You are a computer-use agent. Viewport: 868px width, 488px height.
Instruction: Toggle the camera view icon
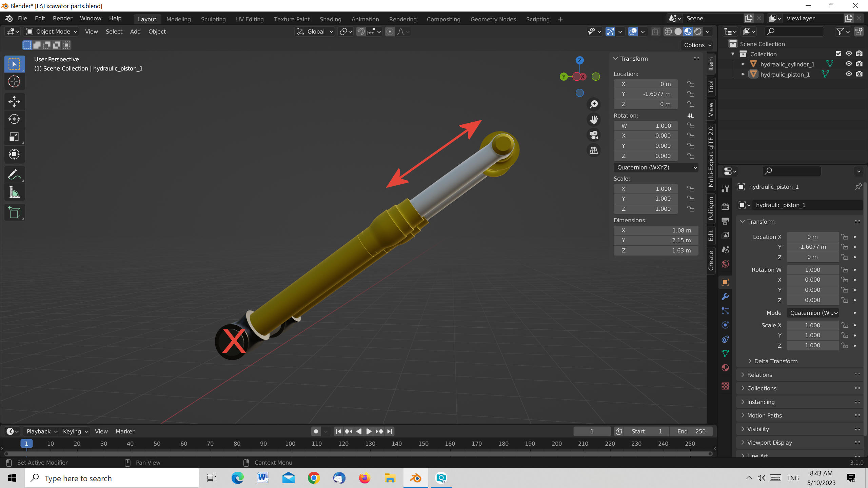(x=594, y=135)
